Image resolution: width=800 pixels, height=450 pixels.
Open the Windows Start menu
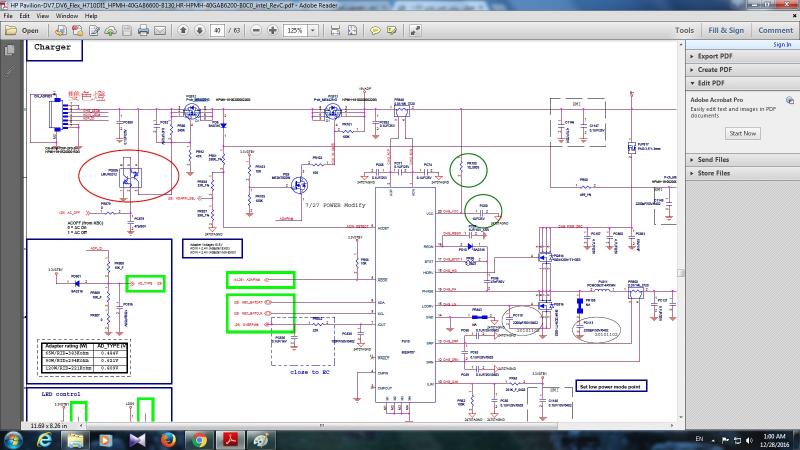[12, 440]
